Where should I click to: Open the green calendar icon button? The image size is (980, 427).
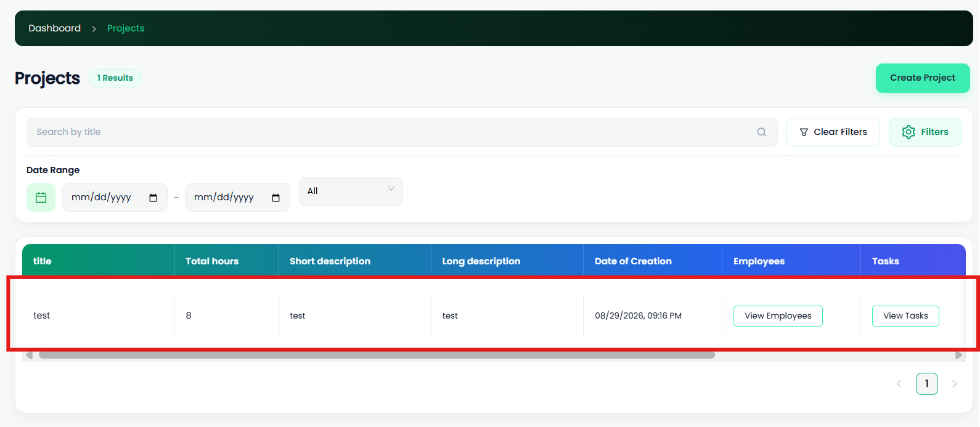point(41,198)
